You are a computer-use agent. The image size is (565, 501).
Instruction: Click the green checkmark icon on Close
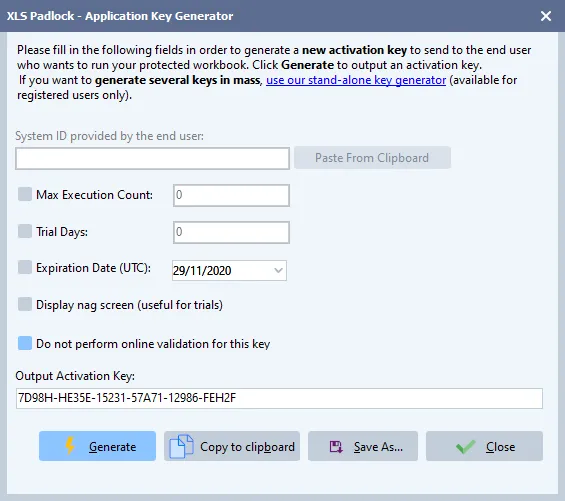pyautogui.click(x=466, y=447)
